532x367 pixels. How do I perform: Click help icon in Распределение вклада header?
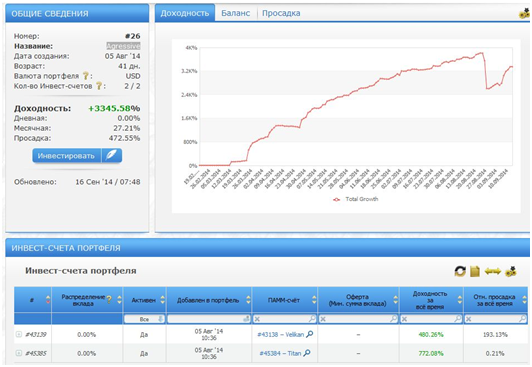click(x=109, y=299)
